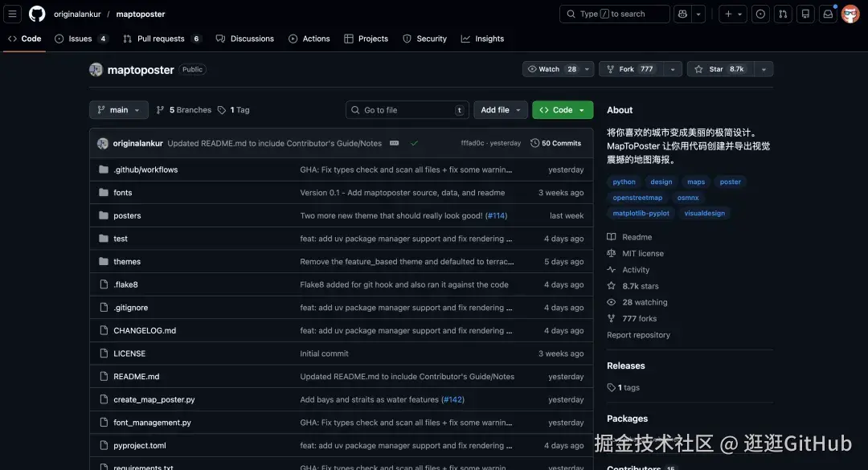Go to GitHub homepage via Octocat logo
The height and width of the screenshot is (470, 868).
point(37,14)
